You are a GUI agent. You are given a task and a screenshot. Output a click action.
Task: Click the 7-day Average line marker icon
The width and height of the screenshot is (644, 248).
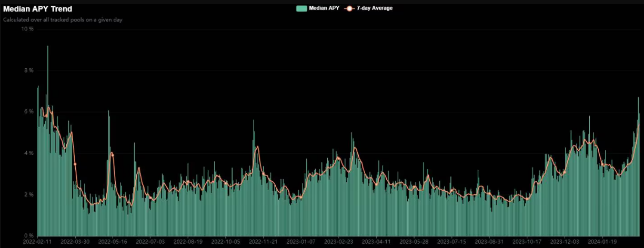coord(349,8)
